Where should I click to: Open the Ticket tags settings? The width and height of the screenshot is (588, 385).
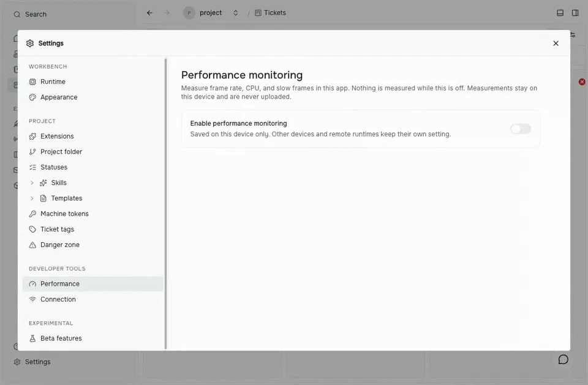(x=92, y=229)
